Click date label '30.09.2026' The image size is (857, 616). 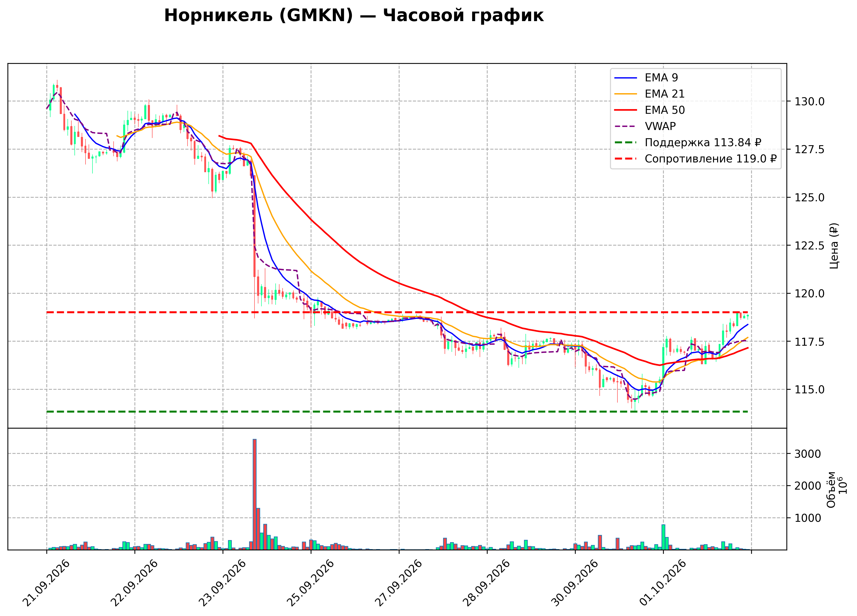(575, 584)
